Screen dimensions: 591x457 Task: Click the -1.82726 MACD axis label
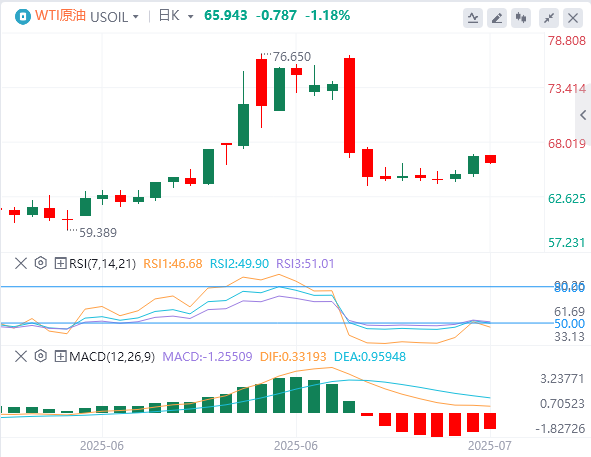(560, 428)
